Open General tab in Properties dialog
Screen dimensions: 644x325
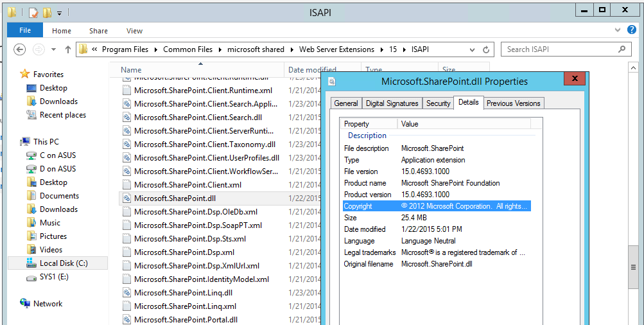346,103
